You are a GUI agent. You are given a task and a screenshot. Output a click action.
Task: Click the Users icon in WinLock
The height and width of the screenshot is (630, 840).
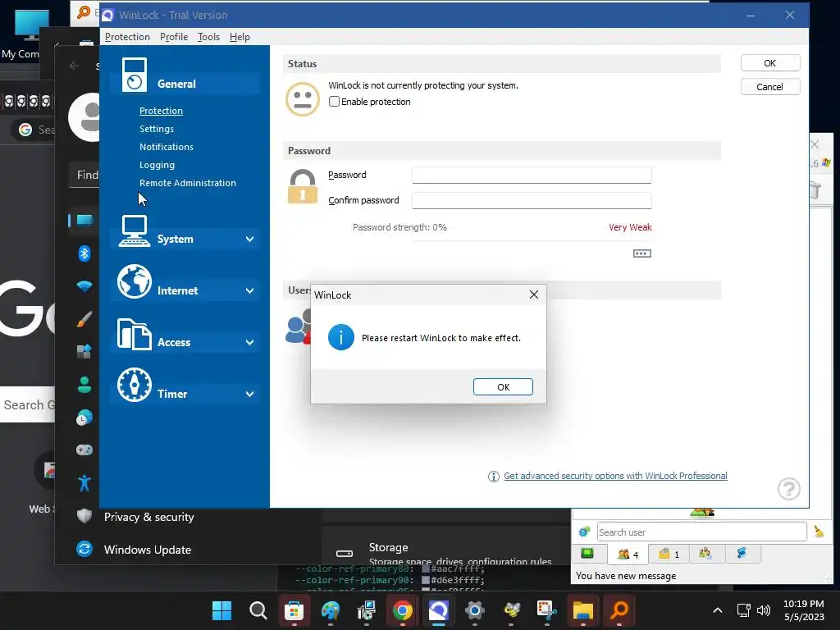[299, 326]
